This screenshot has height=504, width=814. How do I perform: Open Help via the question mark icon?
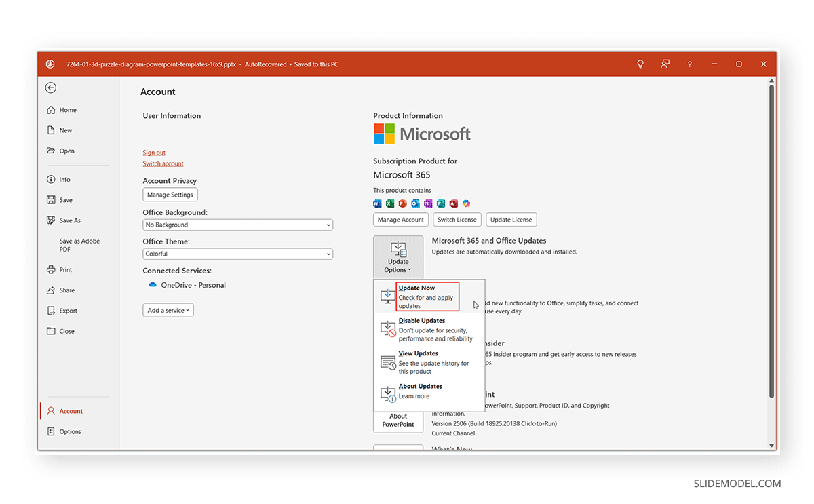(689, 64)
